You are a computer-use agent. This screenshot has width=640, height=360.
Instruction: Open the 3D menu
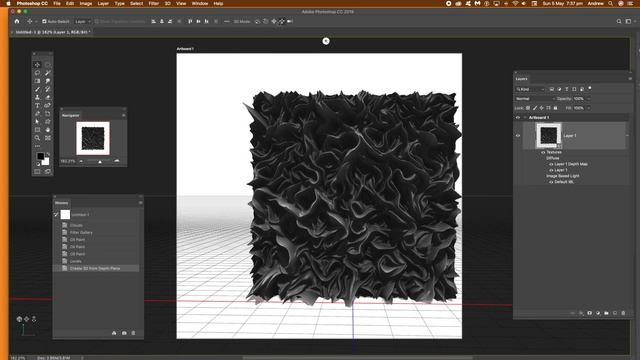[x=167, y=3]
